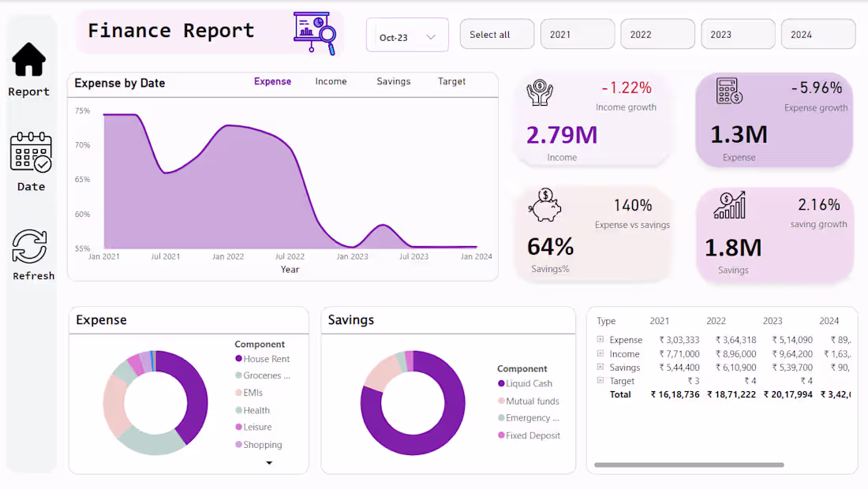
Task: Show more Expense legend items arrow
Action: 269,462
